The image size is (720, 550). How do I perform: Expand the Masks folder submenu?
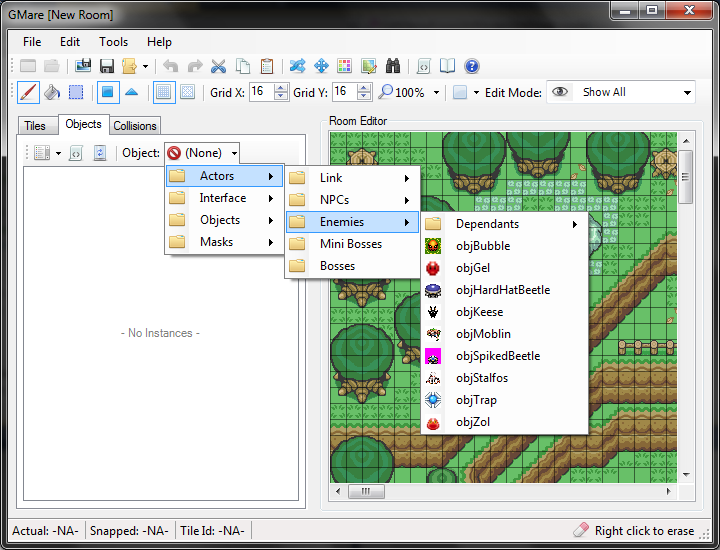tap(224, 242)
